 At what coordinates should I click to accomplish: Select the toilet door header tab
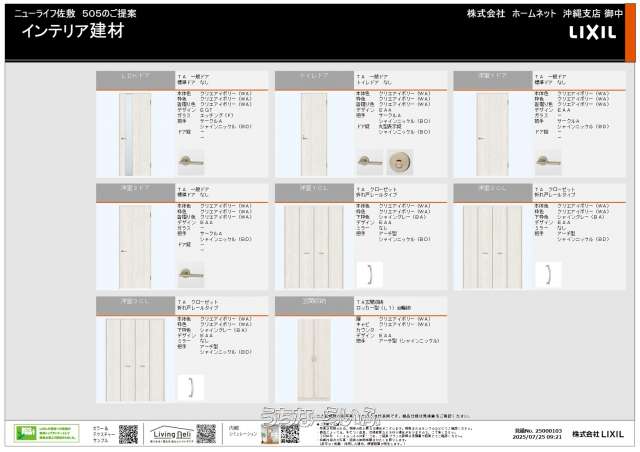click(314, 76)
